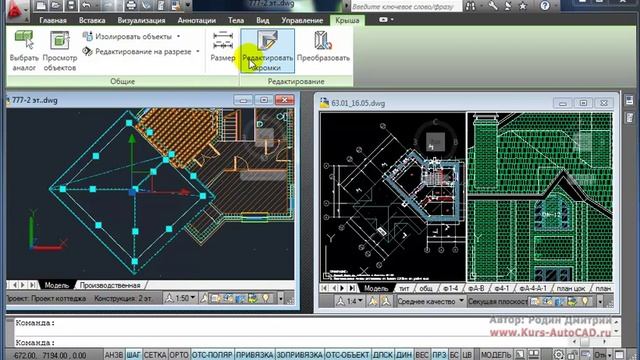Image resolution: width=640 pixels, height=360 pixels.
Task: Toggle ОТС-ОБЪЕКТ object snap tracking
Action: (x=347, y=355)
